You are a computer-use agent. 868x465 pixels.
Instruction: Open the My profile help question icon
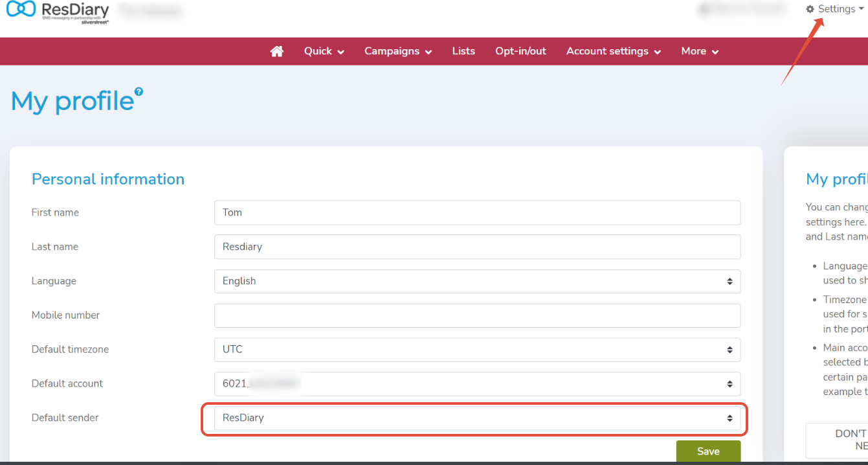(139, 92)
